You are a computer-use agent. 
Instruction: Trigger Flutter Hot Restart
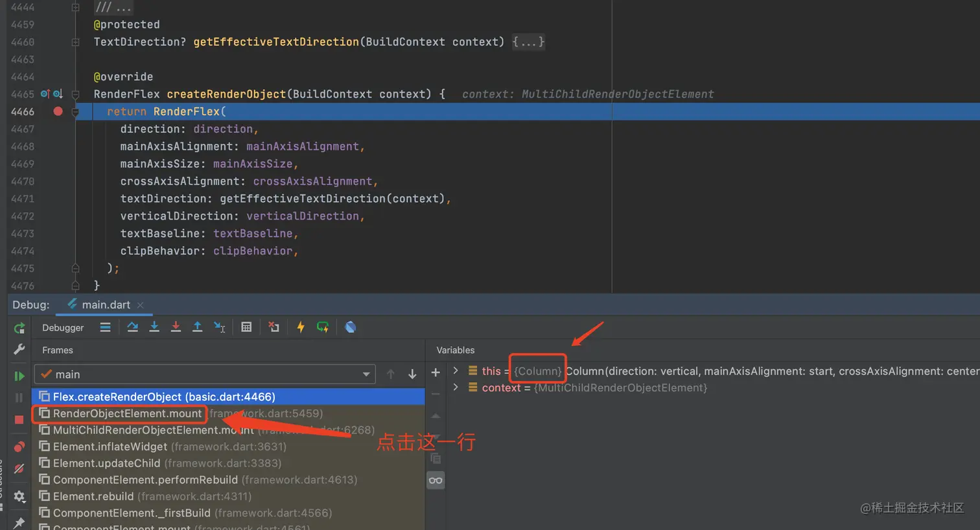tap(323, 327)
